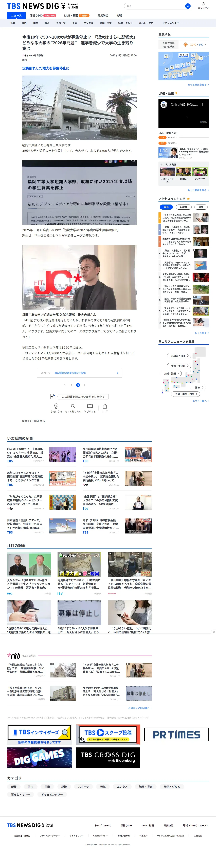Image resolution: width=216 pixels, height=868 pixels.
Task: Open エリア設定 location pin icon
Action: coord(203,4)
